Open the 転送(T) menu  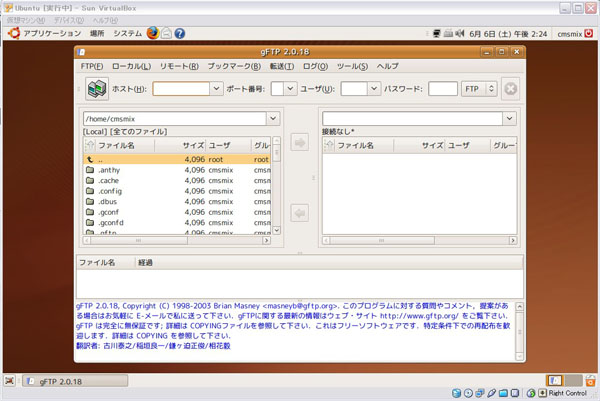(x=282, y=66)
